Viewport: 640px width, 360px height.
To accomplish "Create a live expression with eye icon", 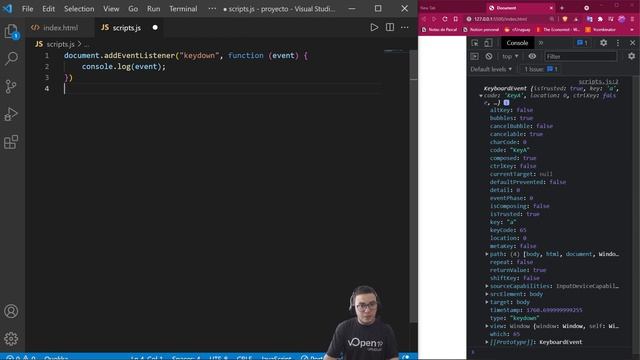I will coord(532,56).
